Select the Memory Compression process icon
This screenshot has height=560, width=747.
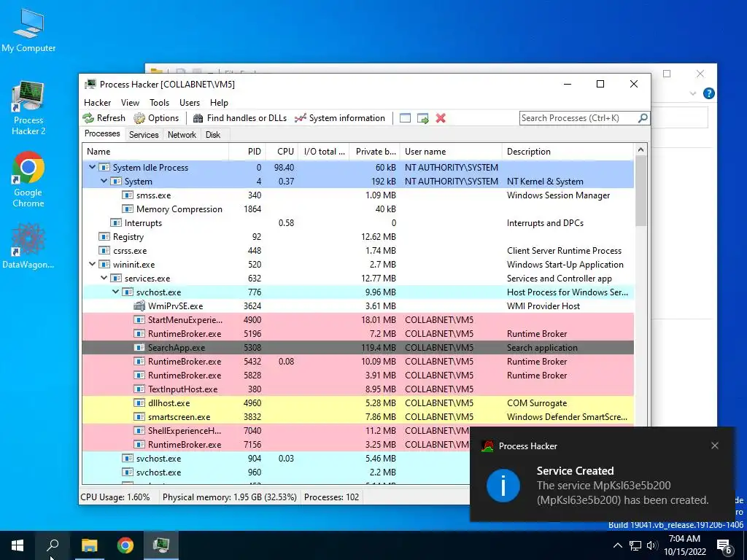(127, 209)
